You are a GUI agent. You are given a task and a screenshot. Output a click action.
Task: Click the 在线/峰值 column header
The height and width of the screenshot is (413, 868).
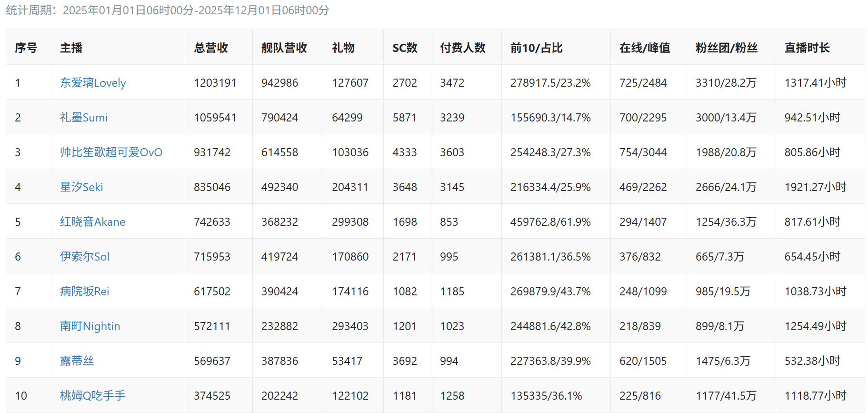645,48
